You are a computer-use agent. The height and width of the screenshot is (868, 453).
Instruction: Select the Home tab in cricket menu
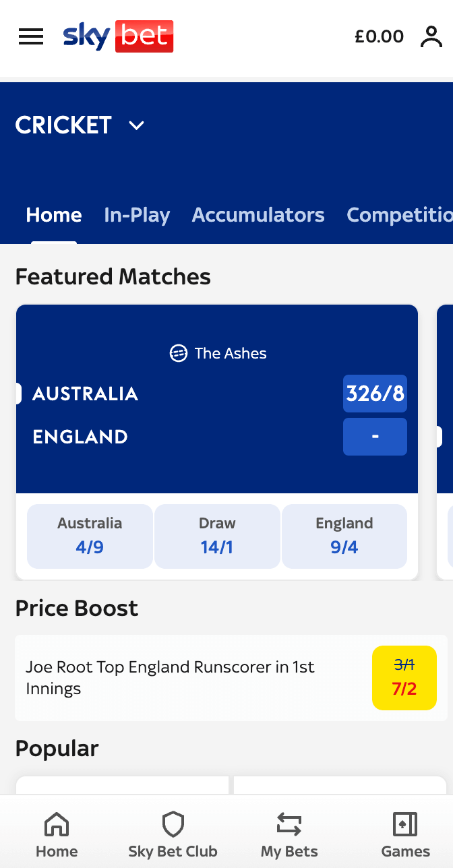tap(54, 215)
